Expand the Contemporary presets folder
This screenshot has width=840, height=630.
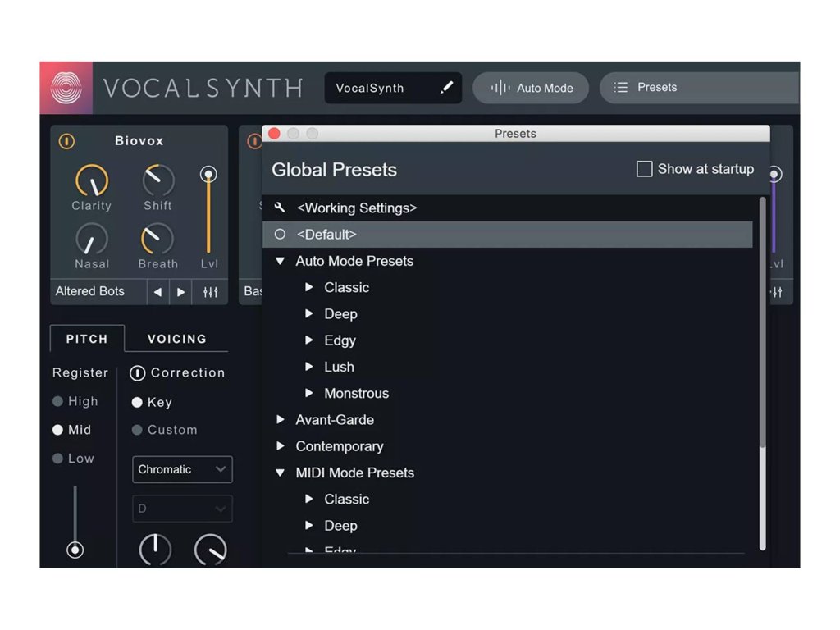point(281,445)
